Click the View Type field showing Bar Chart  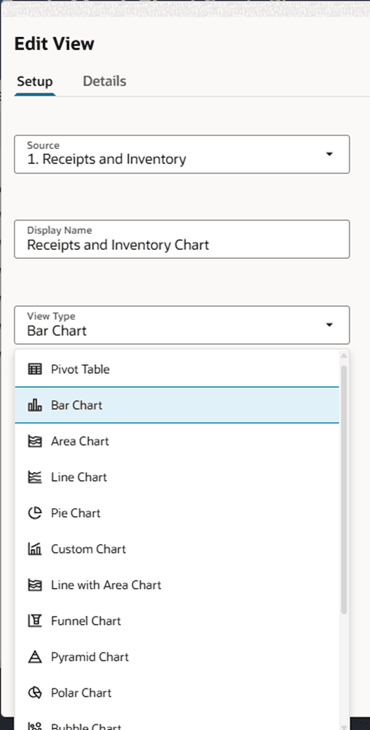pyautogui.click(x=182, y=325)
